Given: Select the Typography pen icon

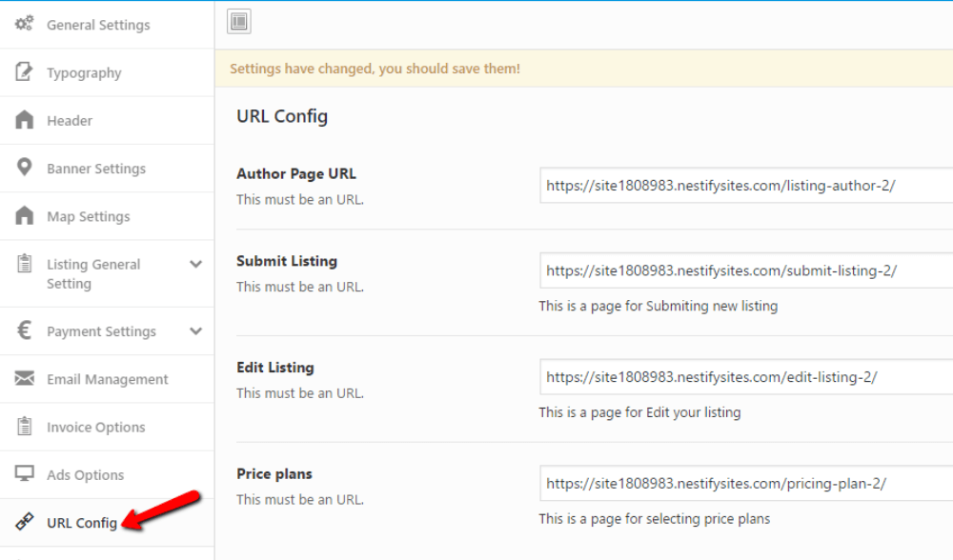Looking at the screenshot, I should tap(25, 72).
